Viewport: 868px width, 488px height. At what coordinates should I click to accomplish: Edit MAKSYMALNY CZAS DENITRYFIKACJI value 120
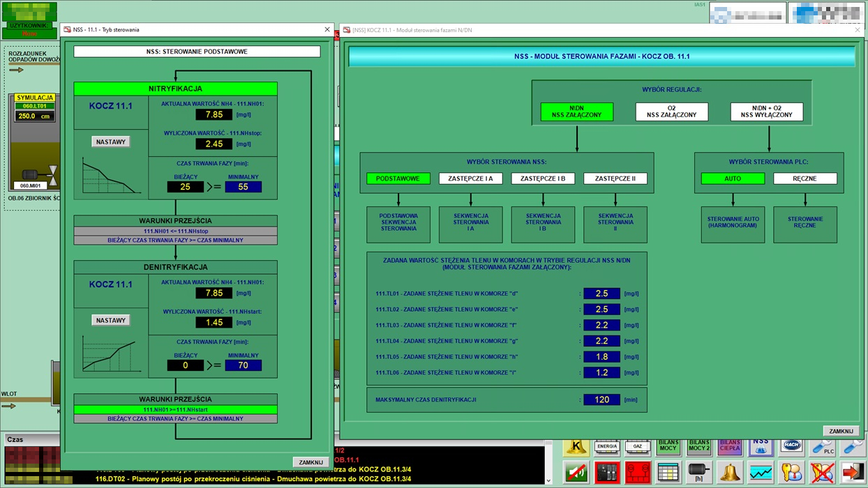[601, 399]
